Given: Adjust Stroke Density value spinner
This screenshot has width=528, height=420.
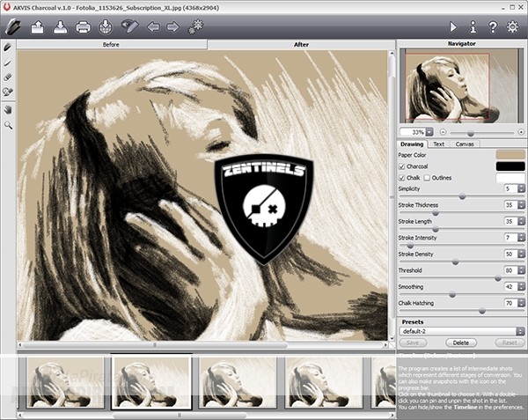Looking at the screenshot, I should (x=521, y=254).
